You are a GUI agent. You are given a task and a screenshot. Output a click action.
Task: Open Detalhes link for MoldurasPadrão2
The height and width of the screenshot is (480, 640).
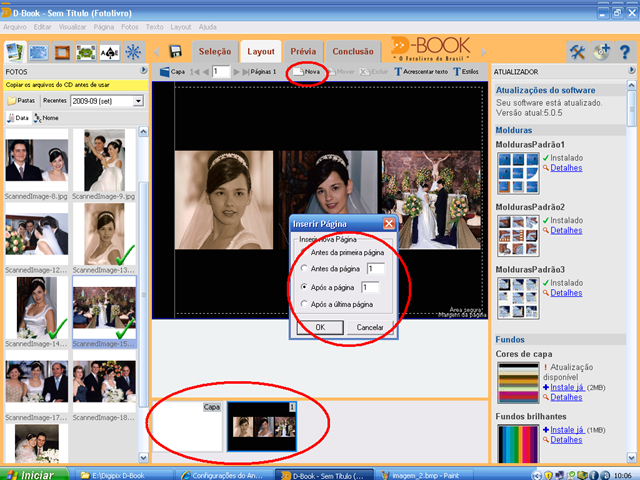566,230
